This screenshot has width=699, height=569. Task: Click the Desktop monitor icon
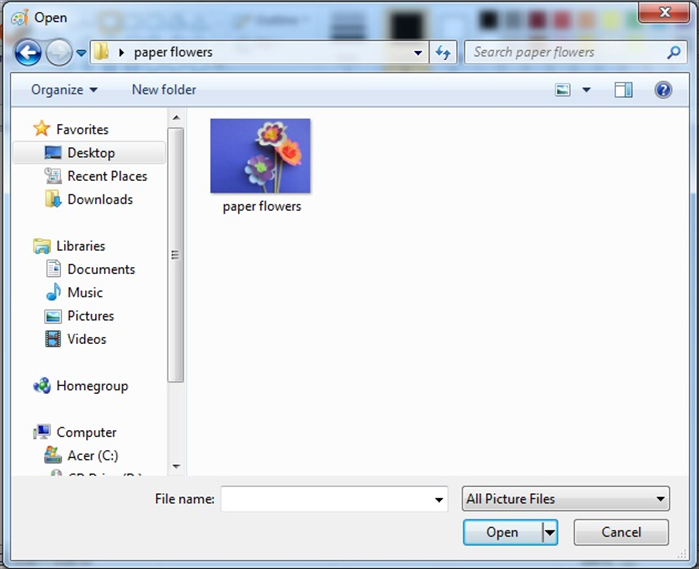point(53,153)
